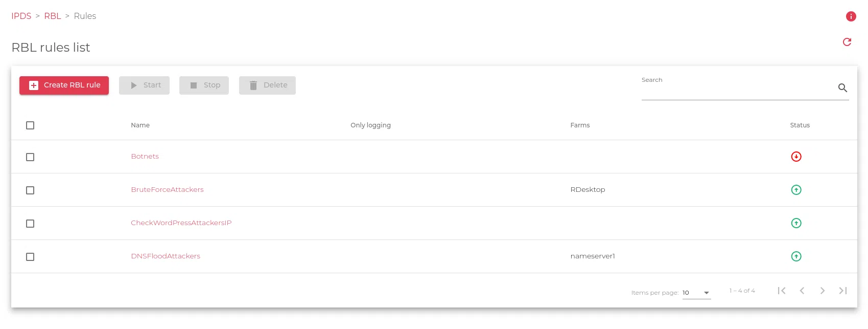
Task: Open RBL breadcrumb link
Action: pos(53,16)
